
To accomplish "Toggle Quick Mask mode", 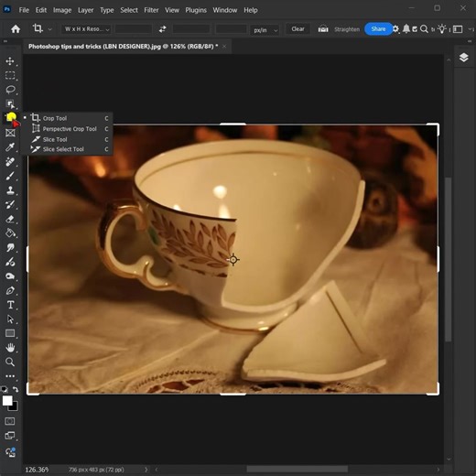I will 10,421.
